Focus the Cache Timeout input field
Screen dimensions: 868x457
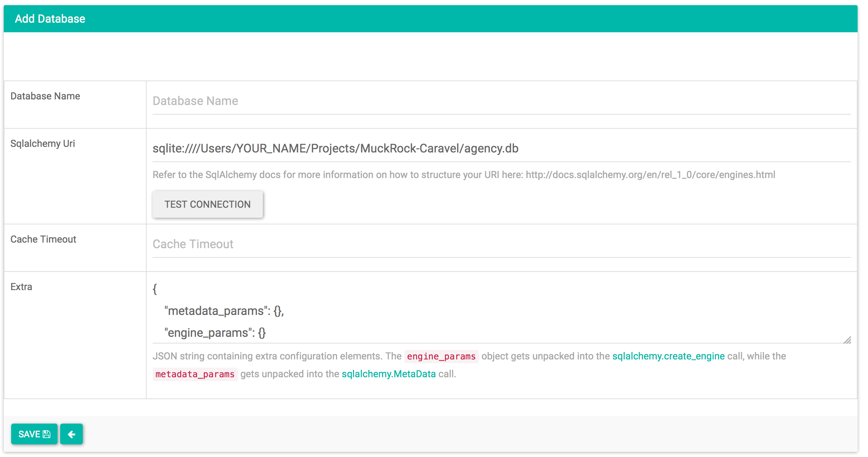(x=502, y=244)
